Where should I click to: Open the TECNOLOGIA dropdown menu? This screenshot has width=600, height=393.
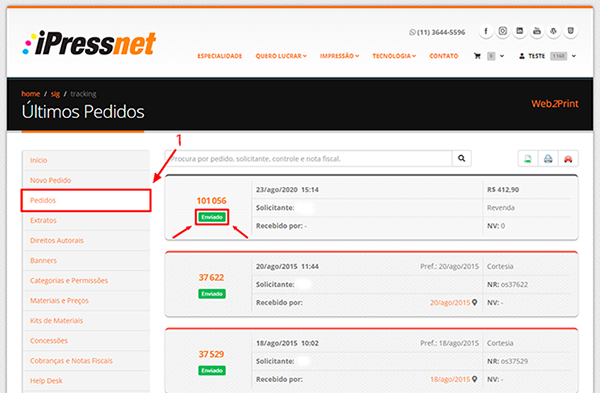[394, 56]
